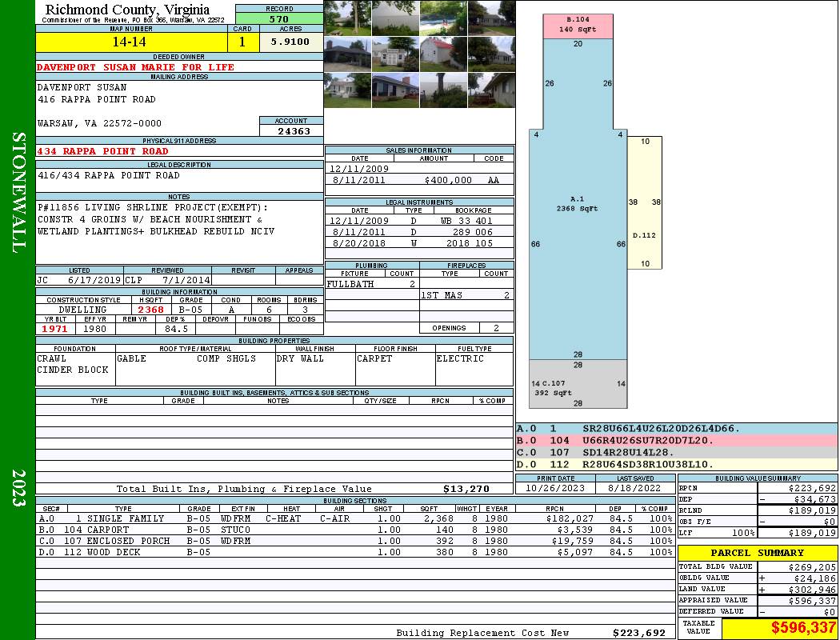The width and height of the screenshot is (840, 640).
Task: Click the mailing city line WARSAW, VA 22572-0000
Action: [100, 123]
